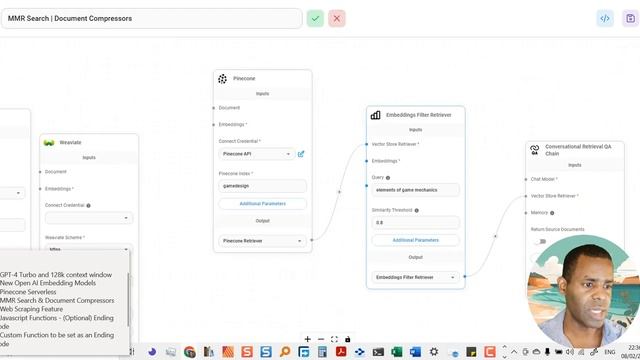This screenshot has height=360, width=640.
Task: Click the Pinecone node logo icon
Action: (222, 79)
